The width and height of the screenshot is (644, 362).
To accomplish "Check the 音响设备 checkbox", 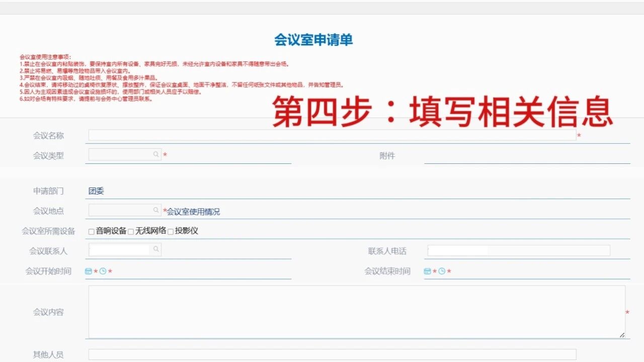I will [x=91, y=231].
